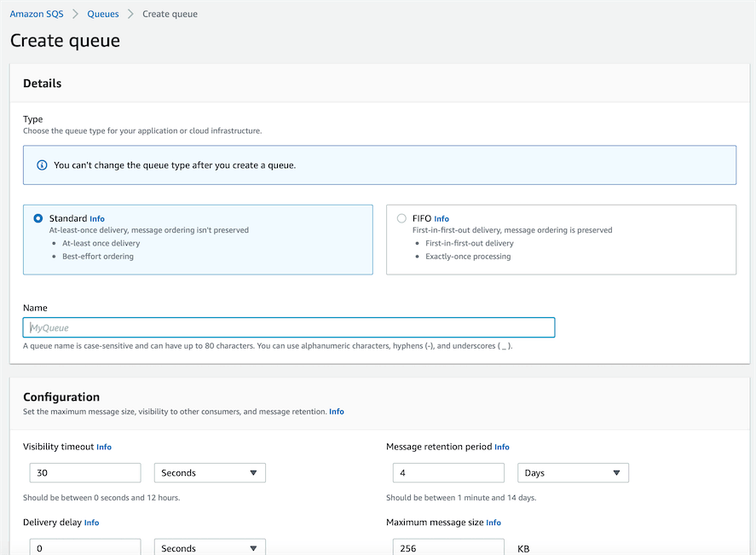Expand the Message retention Days dropdown
756x555 pixels.
coord(573,473)
